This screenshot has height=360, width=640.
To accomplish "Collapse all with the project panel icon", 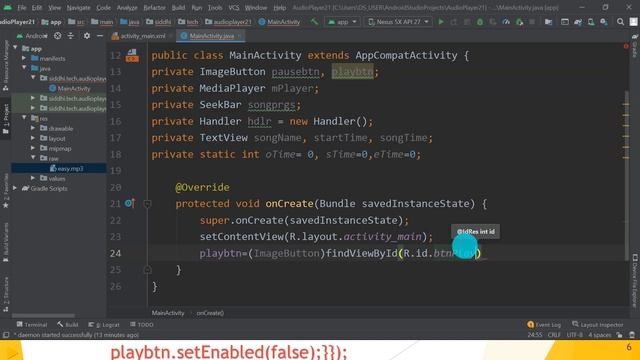I will pos(71,36).
